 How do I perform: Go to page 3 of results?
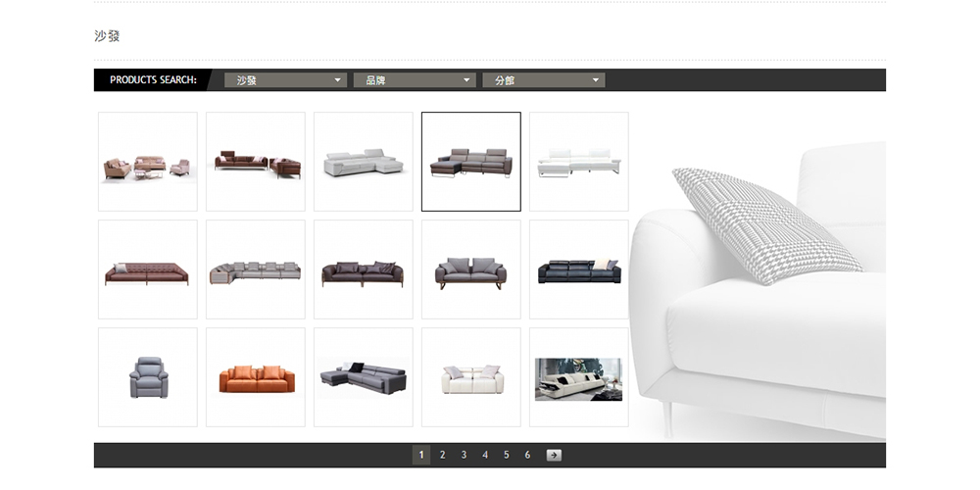[464, 455]
